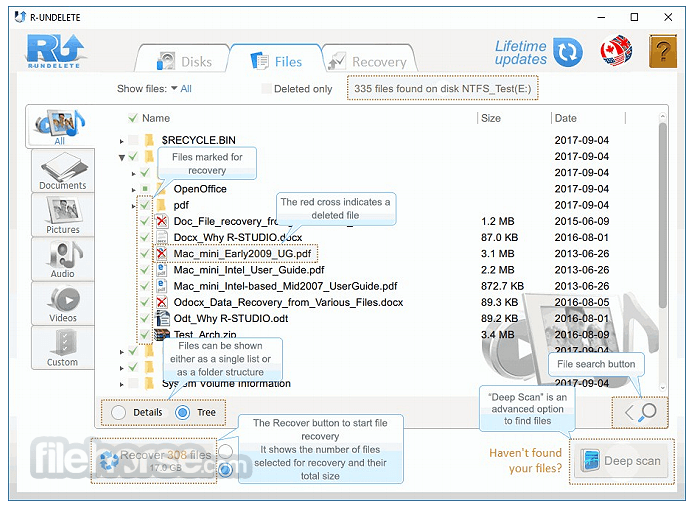Open the Disks tab
691x509 pixels.
coord(184,61)
